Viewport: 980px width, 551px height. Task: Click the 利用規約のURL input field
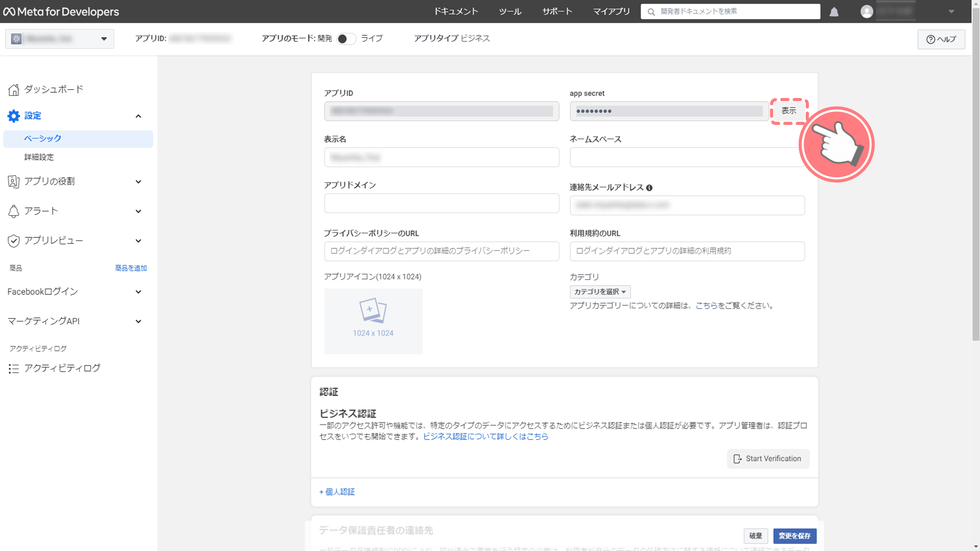[x=687, y=251]
